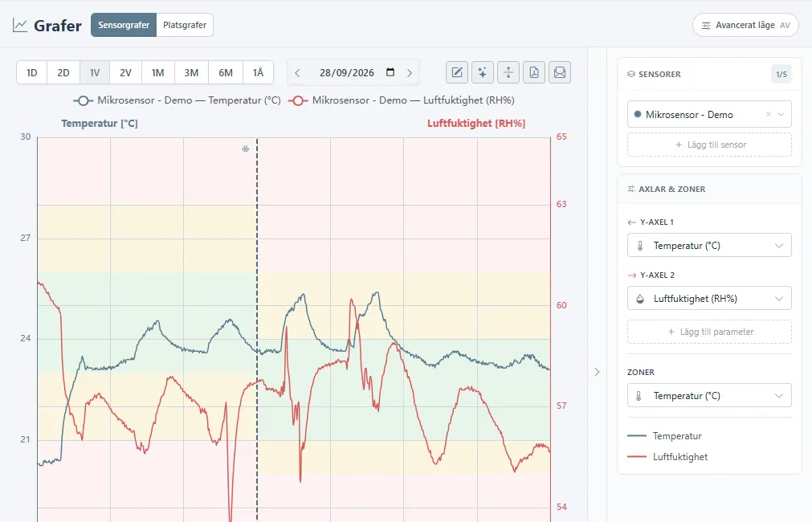Remove Mikrosensor - Demo with the x icon
The height and width of the screenshot is (522, 812).
[x=769, y=115]
